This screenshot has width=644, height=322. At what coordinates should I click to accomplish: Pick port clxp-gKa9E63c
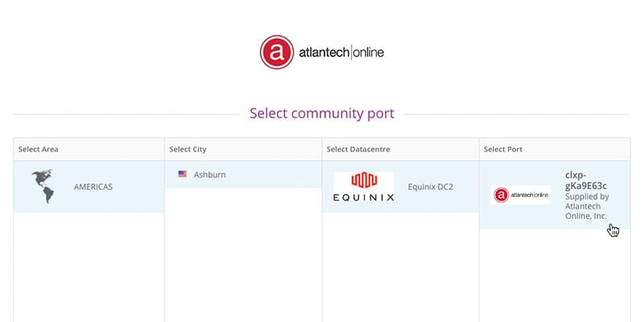tap(586, 180)
